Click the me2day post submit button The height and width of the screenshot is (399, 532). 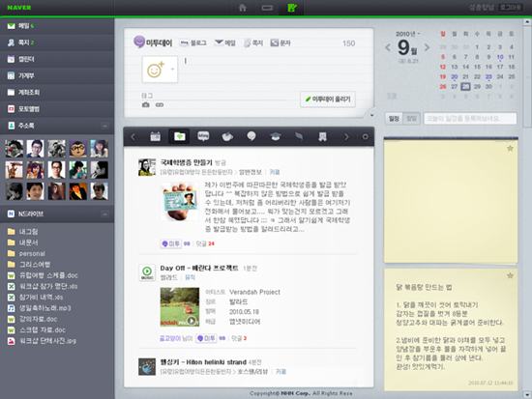[328, 100]
